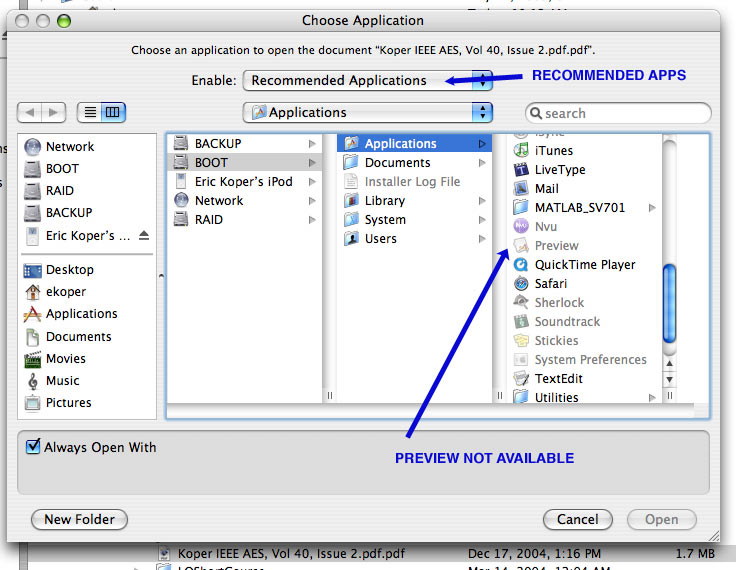Expand the Users folder in the second column
736x570 pixels.
(x=482, y=239)
